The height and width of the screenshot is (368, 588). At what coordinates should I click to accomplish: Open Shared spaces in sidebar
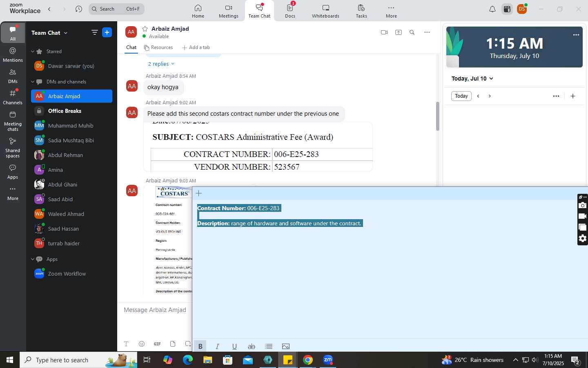(13, 147)
